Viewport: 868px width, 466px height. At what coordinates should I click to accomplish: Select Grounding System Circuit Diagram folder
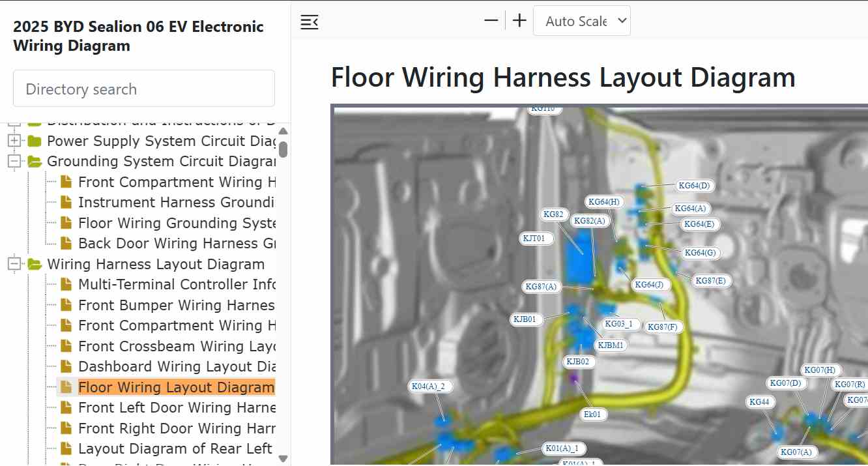pyautogui.click(x=162, y=162)
